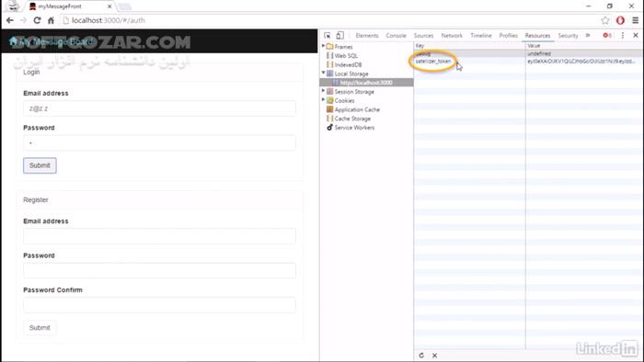This screenshot has width=644, height=362.
Task: Select the Cookies item label
Action: [x=344, y=101]
